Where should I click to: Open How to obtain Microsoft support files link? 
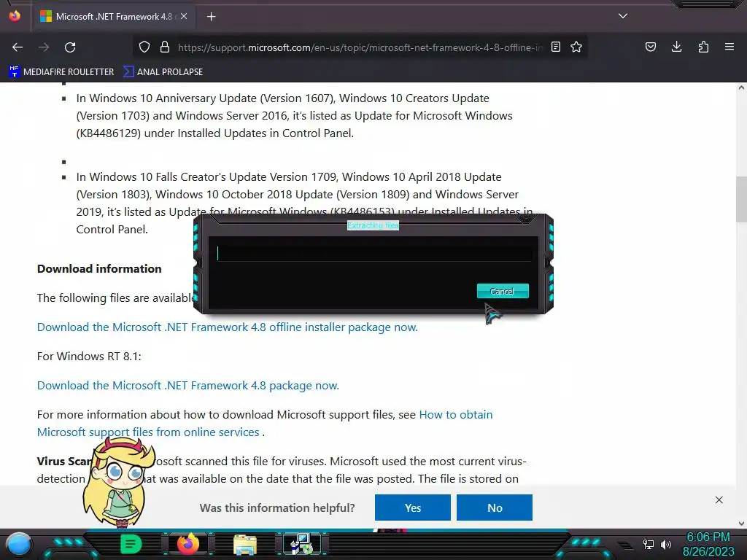coord(265,424)
